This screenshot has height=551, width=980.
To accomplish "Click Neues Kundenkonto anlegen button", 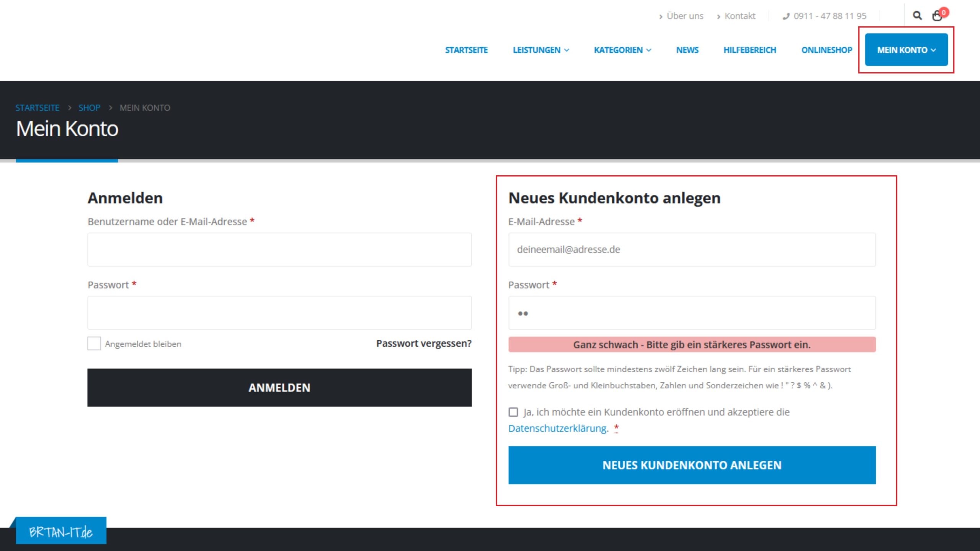I will [692, 465].
